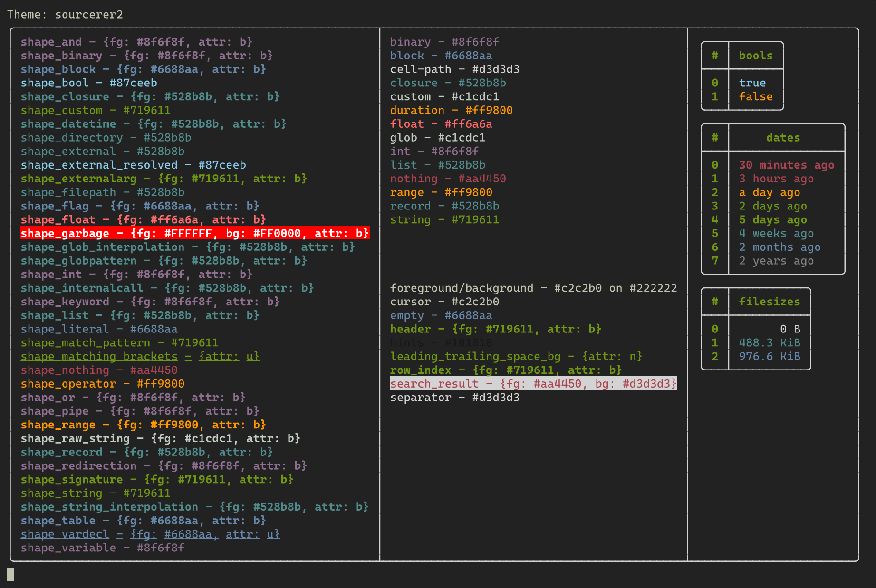
Task: Click the 'Theme: sourcerer2' title text
Action: tap(65, 15)
